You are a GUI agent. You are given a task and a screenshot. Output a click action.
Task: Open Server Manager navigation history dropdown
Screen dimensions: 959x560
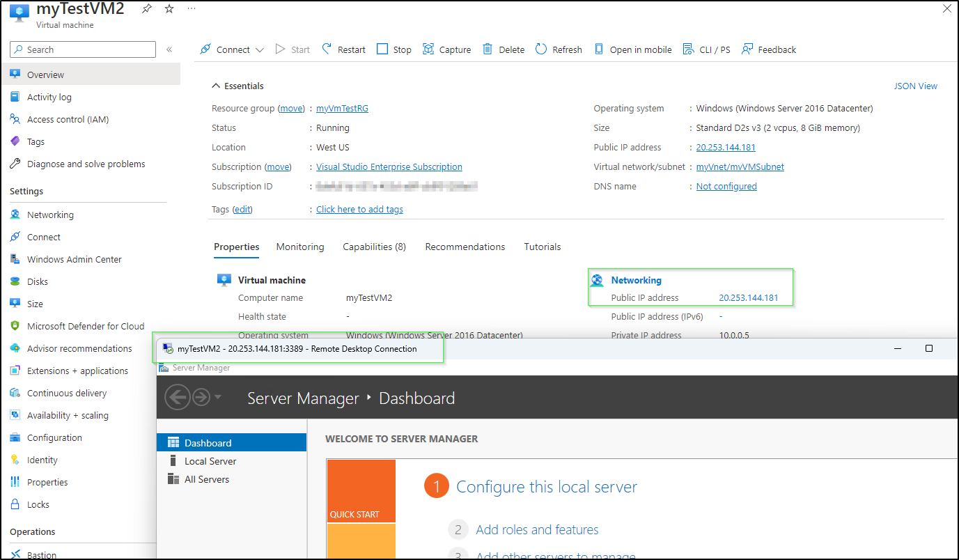(x=218, y=397)
